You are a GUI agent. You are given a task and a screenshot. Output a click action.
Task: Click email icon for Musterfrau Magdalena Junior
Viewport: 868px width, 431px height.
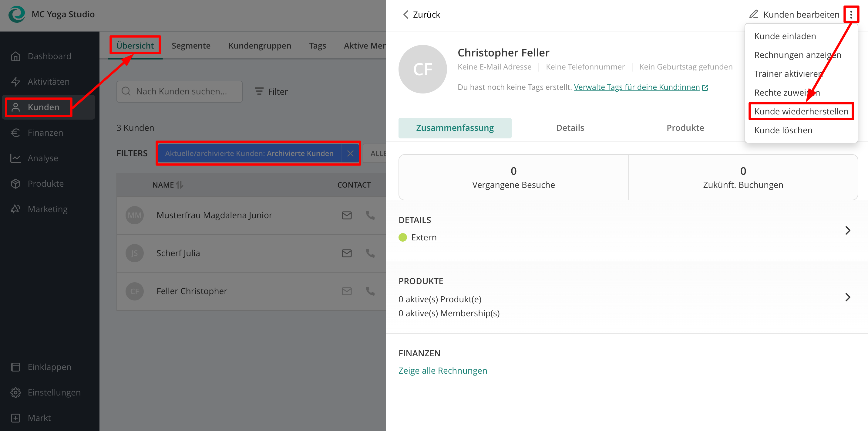[347, 215]
